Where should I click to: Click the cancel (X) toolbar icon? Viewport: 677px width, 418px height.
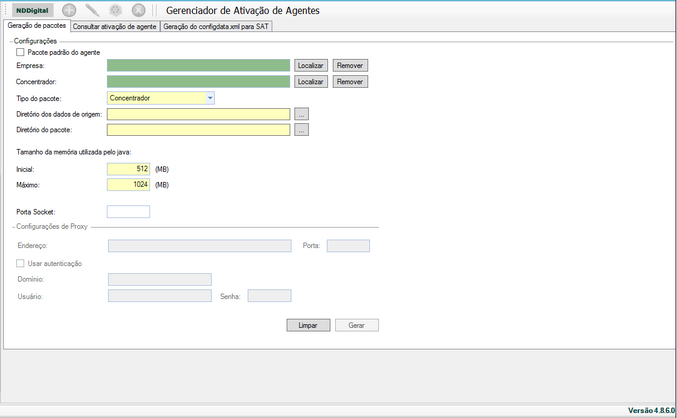pos(138,10)
